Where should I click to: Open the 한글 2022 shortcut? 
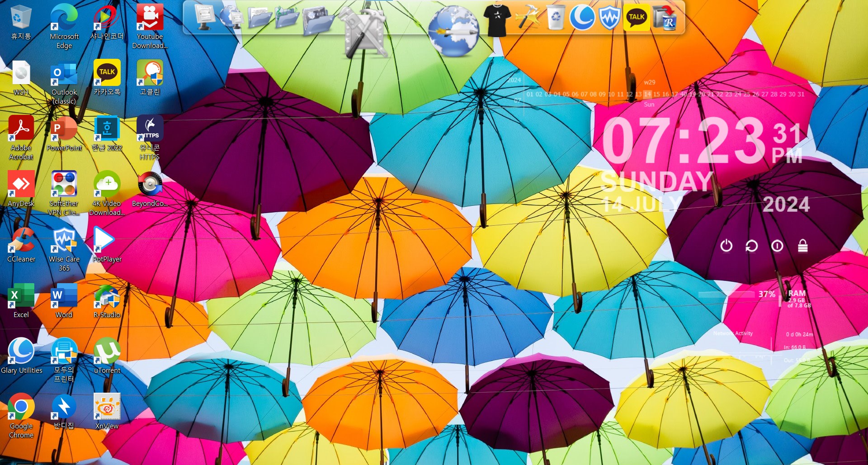[107, 133]
